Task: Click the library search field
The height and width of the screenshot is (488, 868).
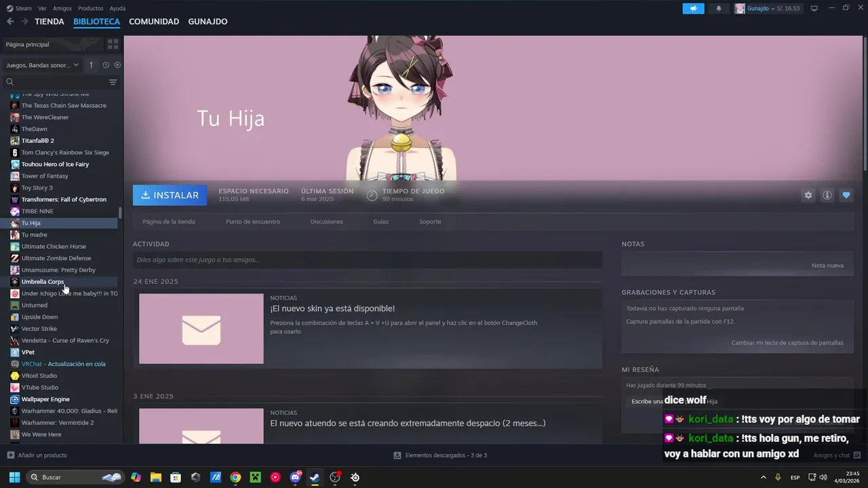Action: pos(61,82)
